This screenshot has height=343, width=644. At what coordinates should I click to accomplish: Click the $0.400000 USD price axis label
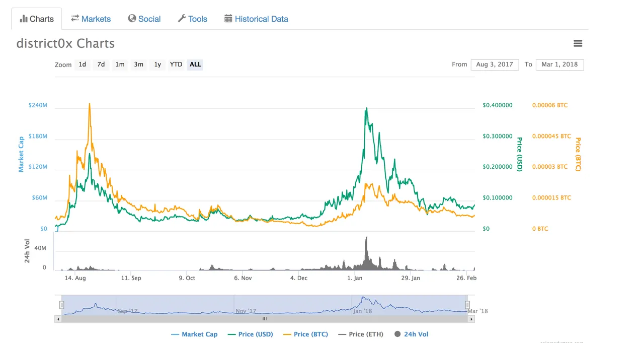(x=497, y=105)
